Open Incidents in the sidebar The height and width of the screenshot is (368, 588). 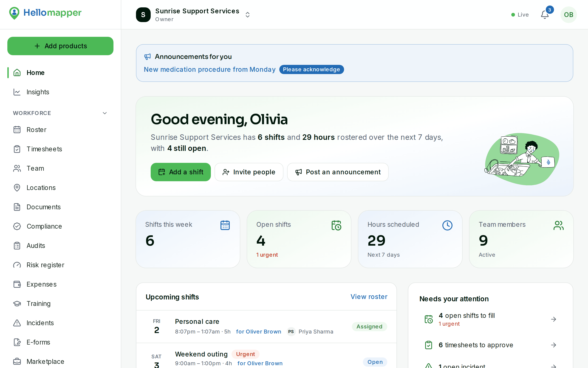[x=60, y=323]
